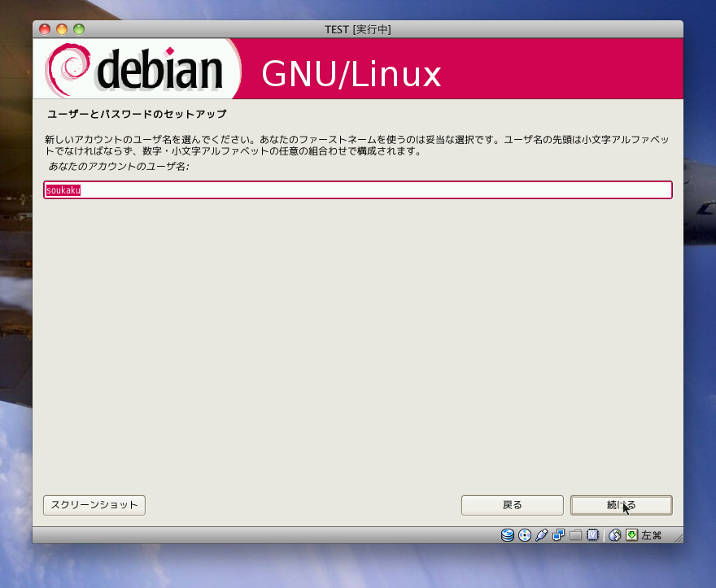Click the Debian swirl logo
Image resolution: width=716 pixels, height=588 pixels.
pos(68,69)
